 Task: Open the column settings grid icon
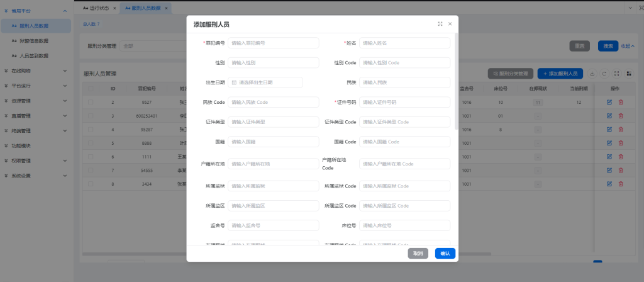pyautogui.click(x=628, y=74)
